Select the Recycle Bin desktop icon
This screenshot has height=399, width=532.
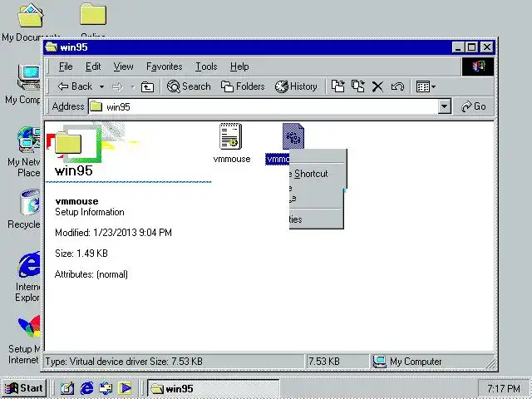(30, 202)
